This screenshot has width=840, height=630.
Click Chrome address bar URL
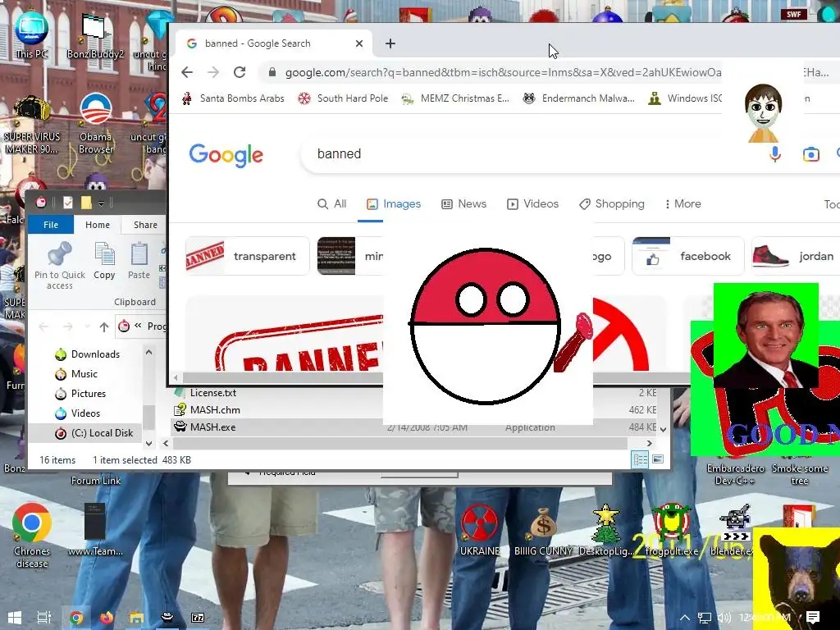tap(503, 72)
